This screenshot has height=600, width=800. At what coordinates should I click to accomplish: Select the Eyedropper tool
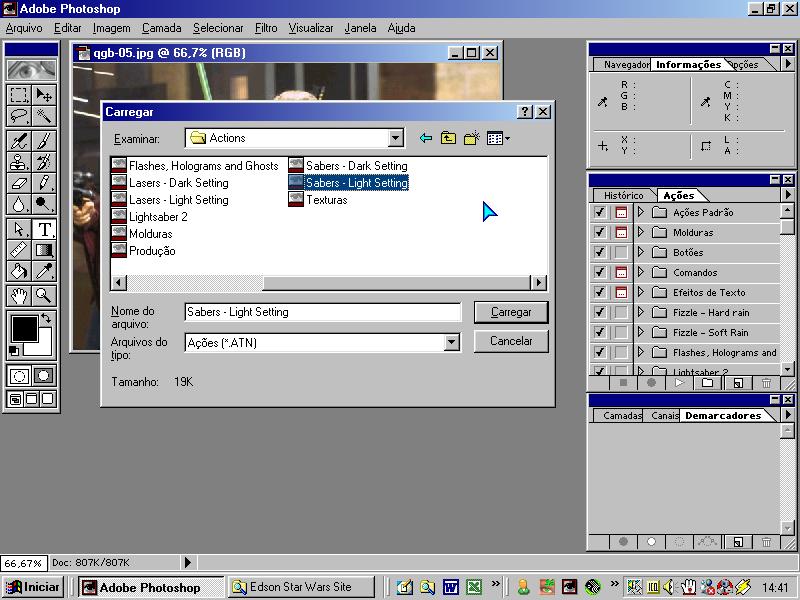pos(44,271)
